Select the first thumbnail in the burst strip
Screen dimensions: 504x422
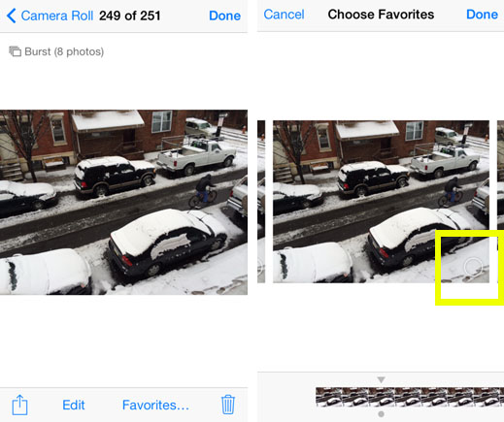[328, 397]
